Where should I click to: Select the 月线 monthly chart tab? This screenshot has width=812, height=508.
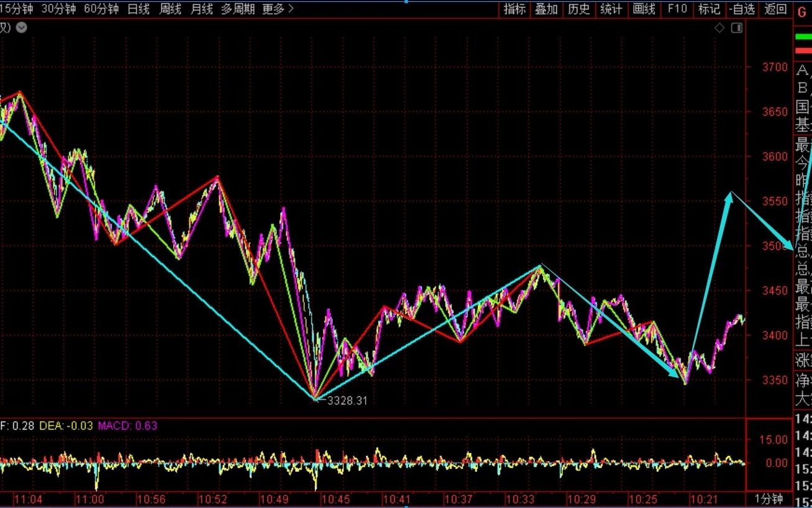pyautogui.click(x=202, y=9)
